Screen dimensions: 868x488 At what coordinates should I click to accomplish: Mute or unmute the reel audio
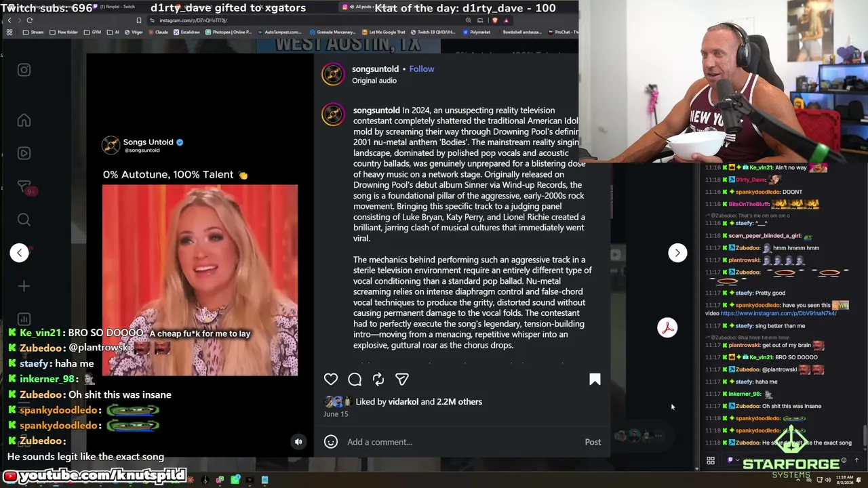(298, 442)
